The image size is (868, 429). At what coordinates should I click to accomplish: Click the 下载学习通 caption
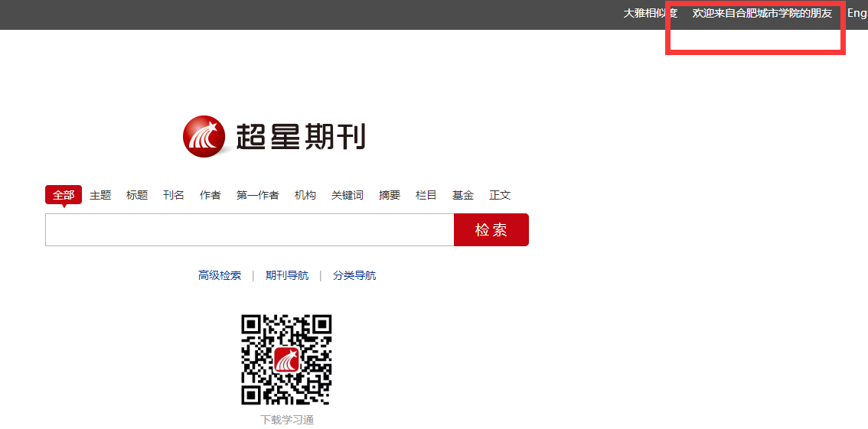[x=287, y=420]
